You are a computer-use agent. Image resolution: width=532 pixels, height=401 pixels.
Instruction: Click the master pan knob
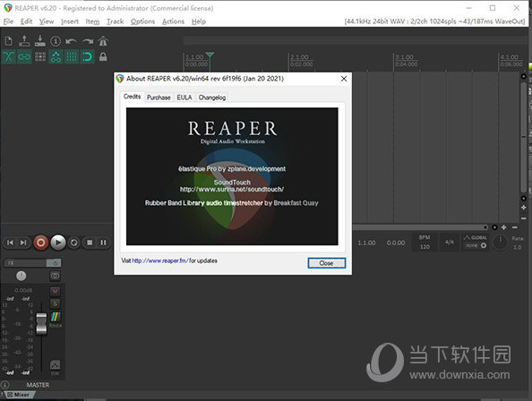pos(21,276)
